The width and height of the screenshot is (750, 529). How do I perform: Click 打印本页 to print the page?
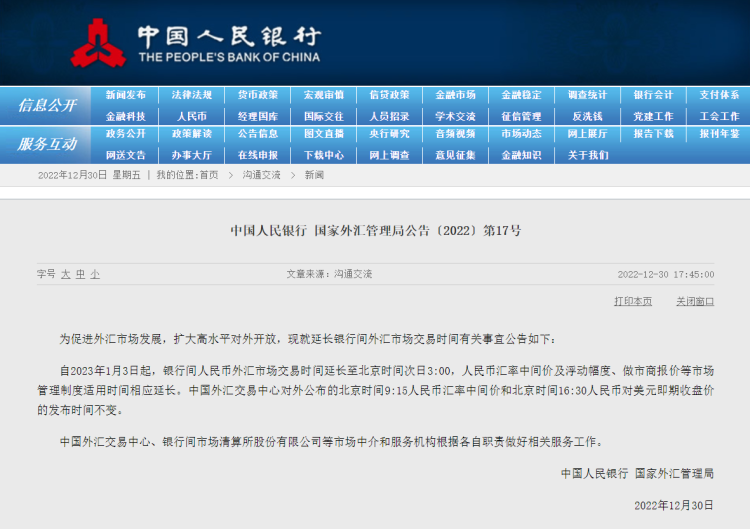(633, 301)
